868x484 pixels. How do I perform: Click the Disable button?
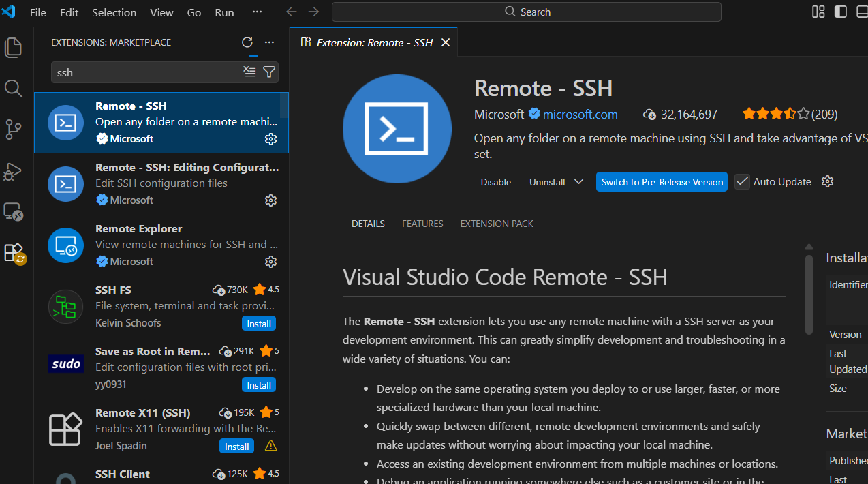tap(495, 182)
